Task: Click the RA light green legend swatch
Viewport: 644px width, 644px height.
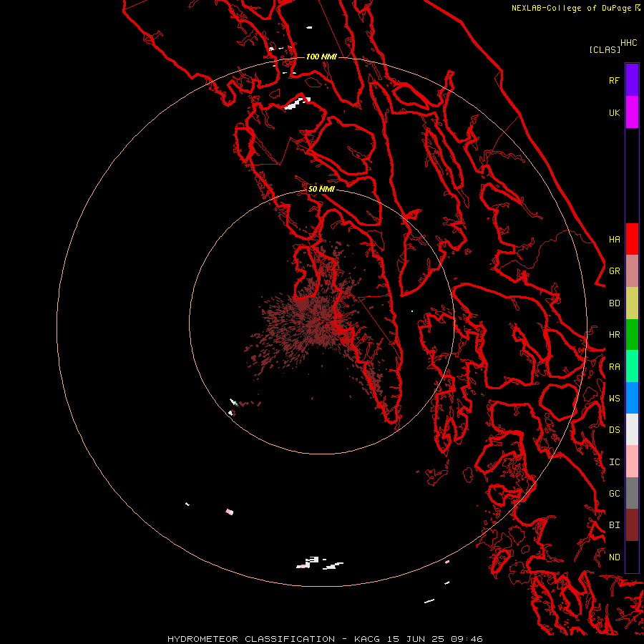Action: tap(632, 366)
